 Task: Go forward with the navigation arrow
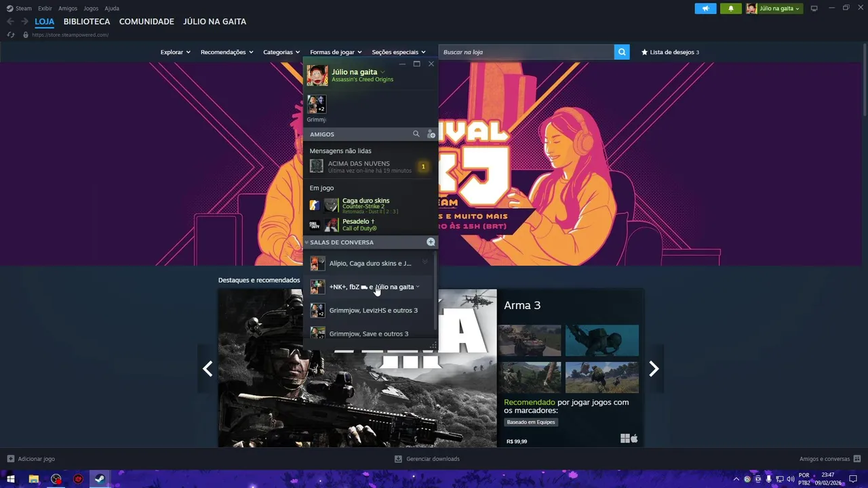tap(24, 22)
